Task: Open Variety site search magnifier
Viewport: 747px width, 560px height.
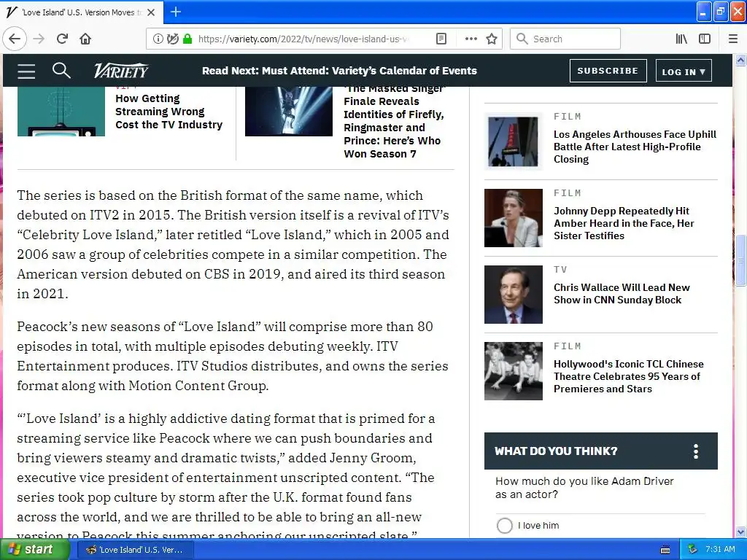Action: 61,71
